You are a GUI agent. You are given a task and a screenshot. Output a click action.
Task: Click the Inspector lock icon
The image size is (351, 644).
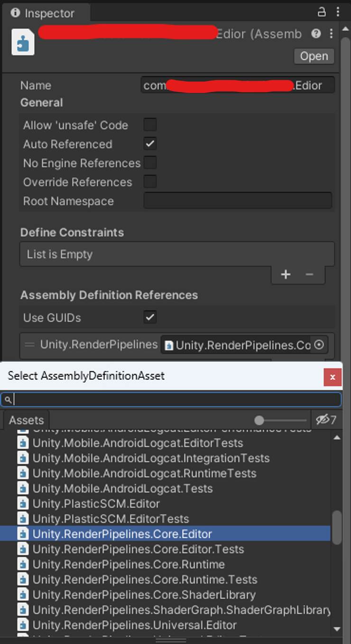[322, 12]
